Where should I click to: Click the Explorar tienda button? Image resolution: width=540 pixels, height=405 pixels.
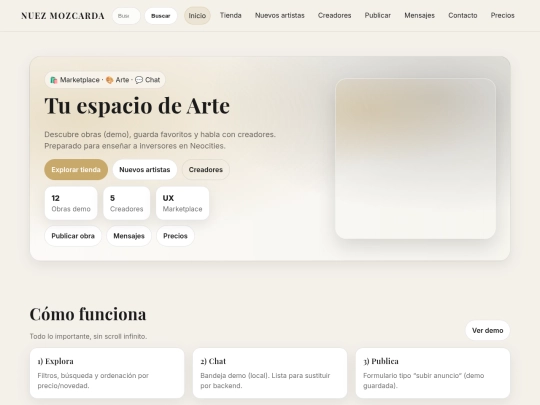coord(76,169)
